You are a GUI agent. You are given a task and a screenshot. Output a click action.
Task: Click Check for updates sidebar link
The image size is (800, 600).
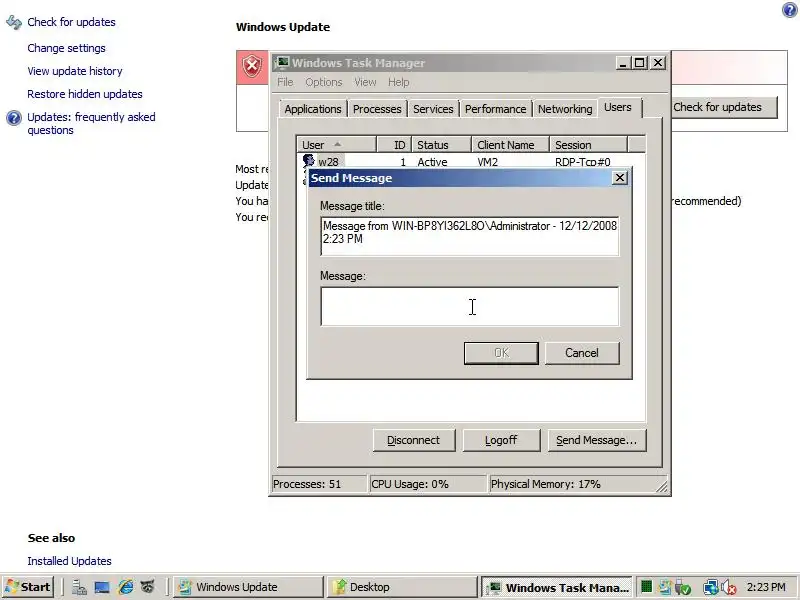(x=71, y=22)
